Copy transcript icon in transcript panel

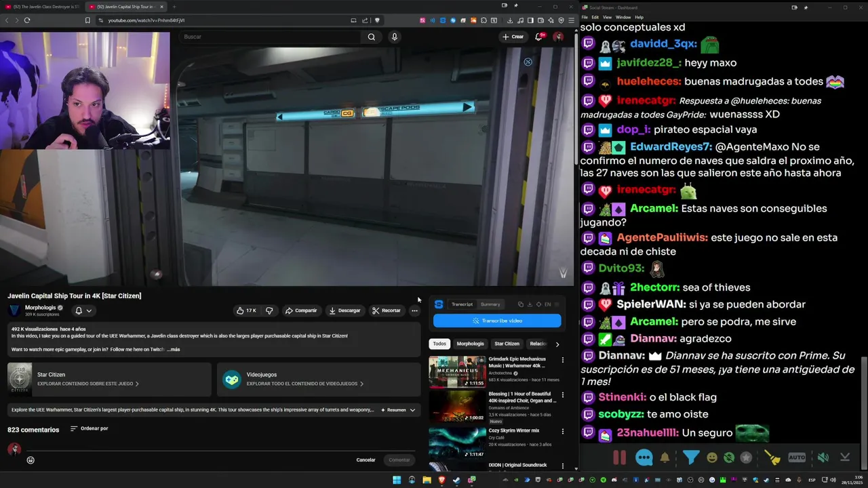coord(520,304)
